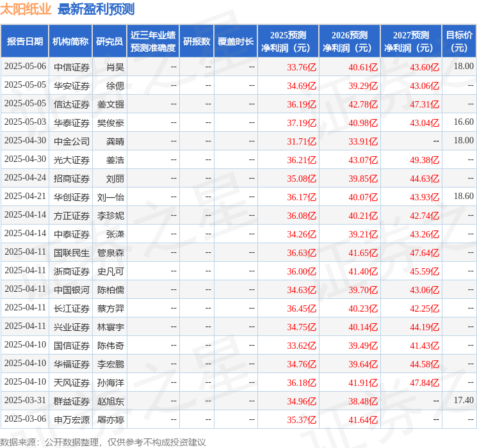Click researcher 刘一怡
The width and height of the screenshot is (477, 448).
click(111, 197)
